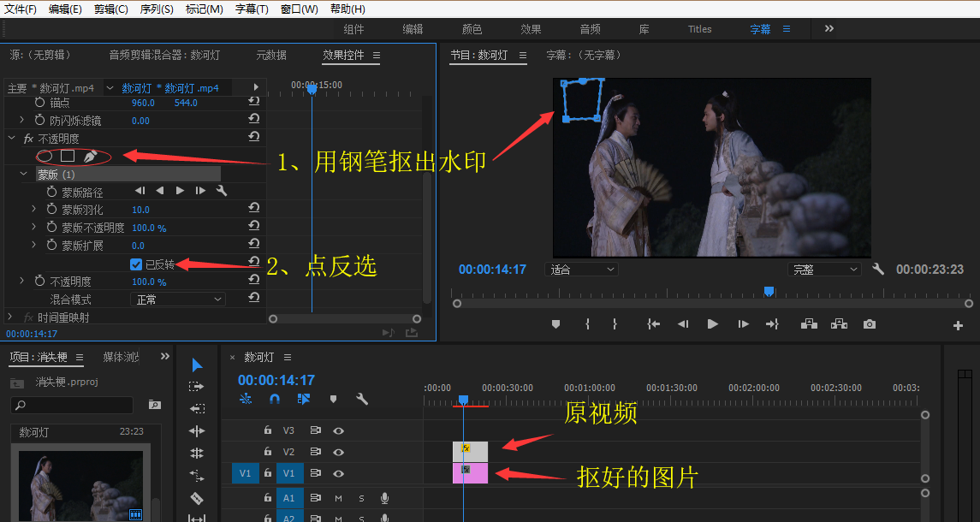The image size is (980, 522).
Task: Open the button editor plus icon
Action: pos(958,325)
